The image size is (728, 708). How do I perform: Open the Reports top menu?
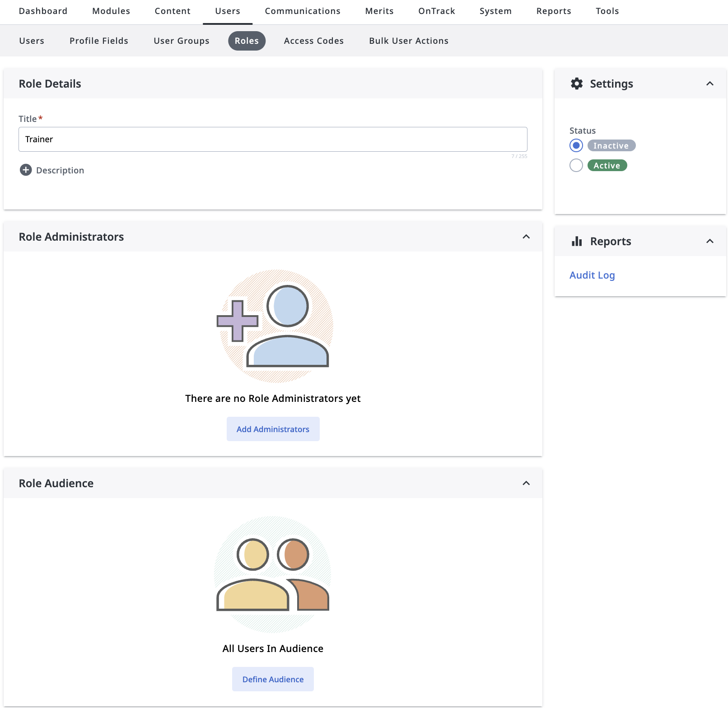[x=554, y=11]
